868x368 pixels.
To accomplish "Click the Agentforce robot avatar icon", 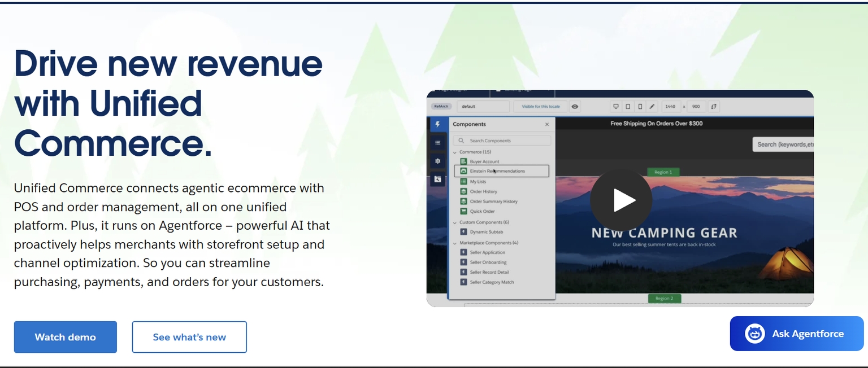I will coord(755,334).
